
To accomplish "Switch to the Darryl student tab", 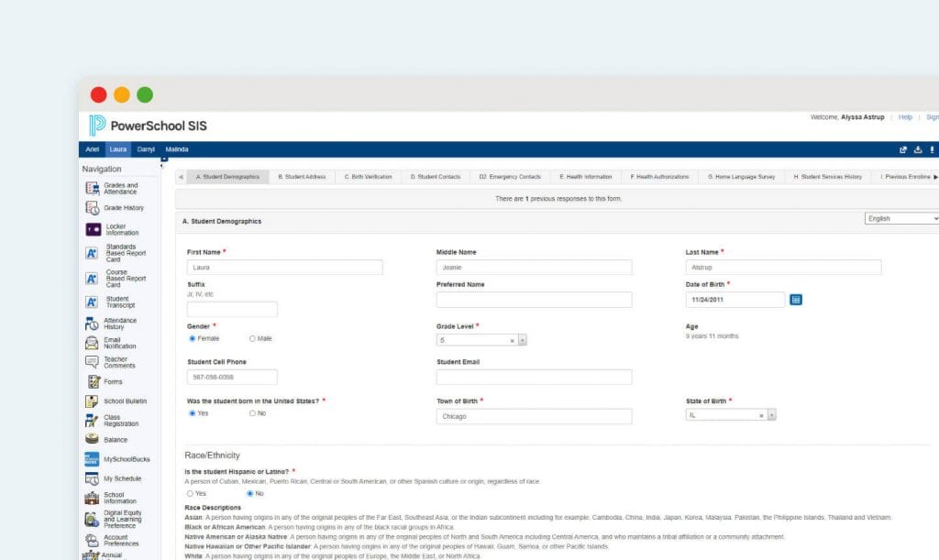I will (145, 148).
